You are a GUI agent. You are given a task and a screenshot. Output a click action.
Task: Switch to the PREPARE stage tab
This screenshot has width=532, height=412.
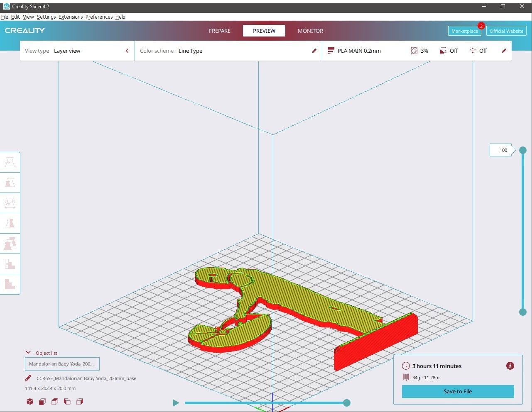click(x=219, y=31)
